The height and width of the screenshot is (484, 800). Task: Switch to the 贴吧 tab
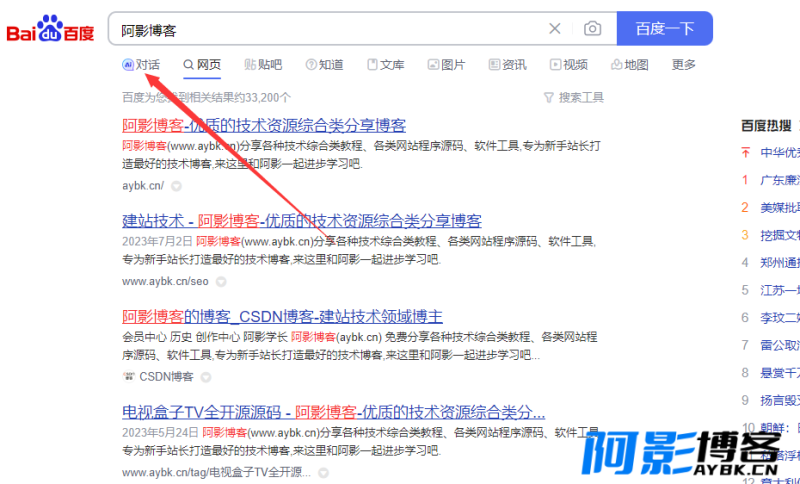(263, 65)
